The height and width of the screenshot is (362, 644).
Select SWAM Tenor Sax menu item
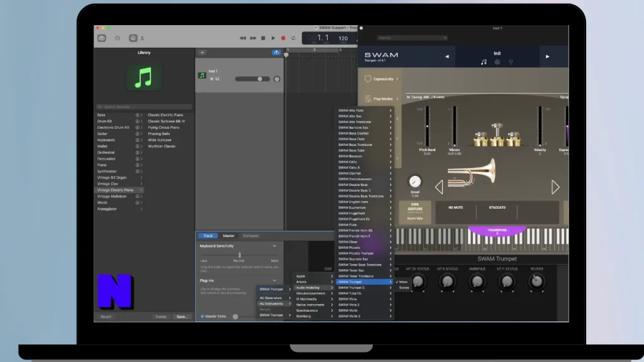click(x=364, y=270)
